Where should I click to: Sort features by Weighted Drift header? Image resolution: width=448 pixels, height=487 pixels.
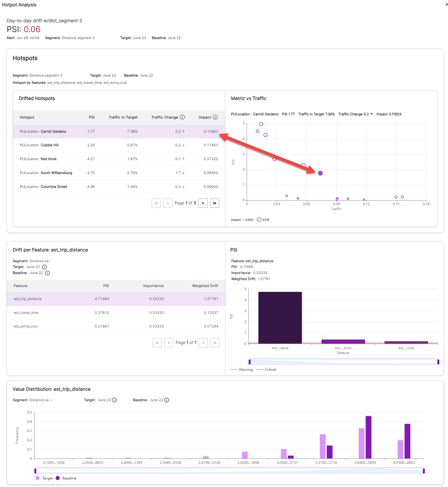(205, 286)
